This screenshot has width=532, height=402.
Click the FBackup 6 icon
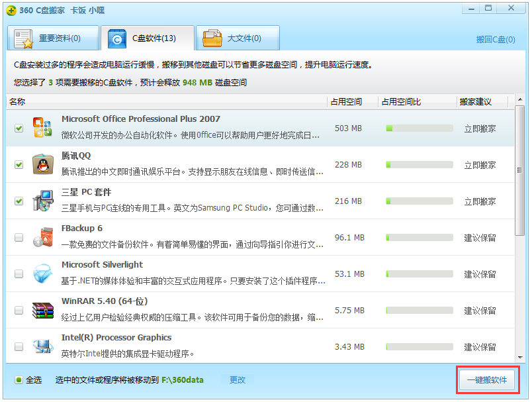pyautogui.click(x=43, y=237)
